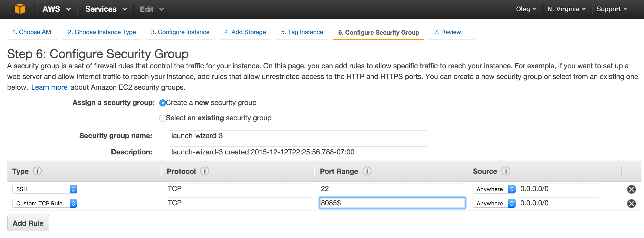Viewport: 644px width, 238px height.
Task: Click the SSH rule source CIDR field
Action: [x=559, y=189]
